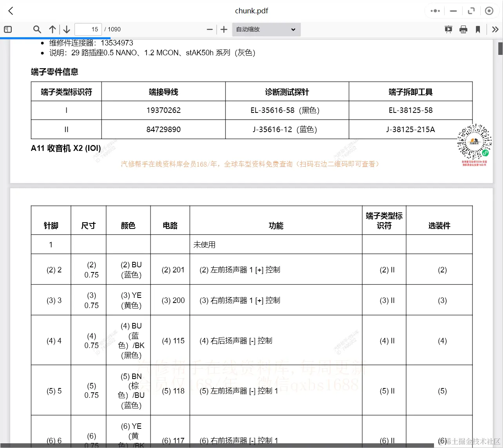The image size is (503, 448).
Task: Open the three-dots more options menu
Action: pos(435,11)
